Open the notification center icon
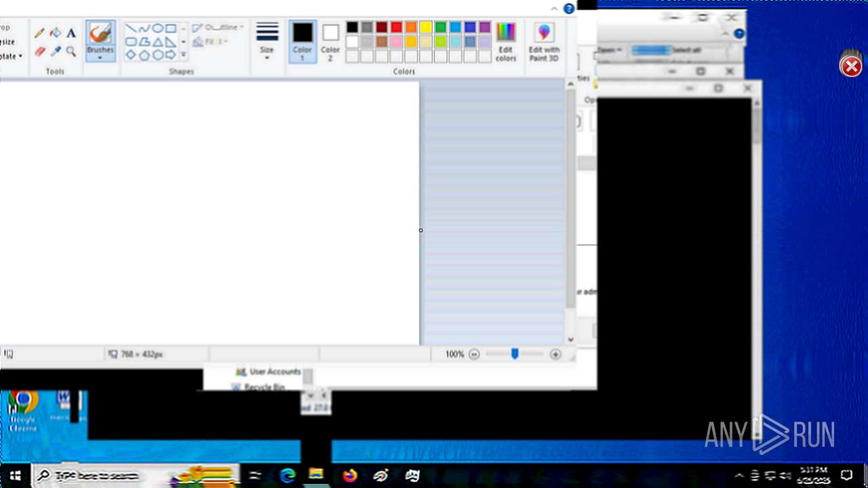 tap(846, 475)
